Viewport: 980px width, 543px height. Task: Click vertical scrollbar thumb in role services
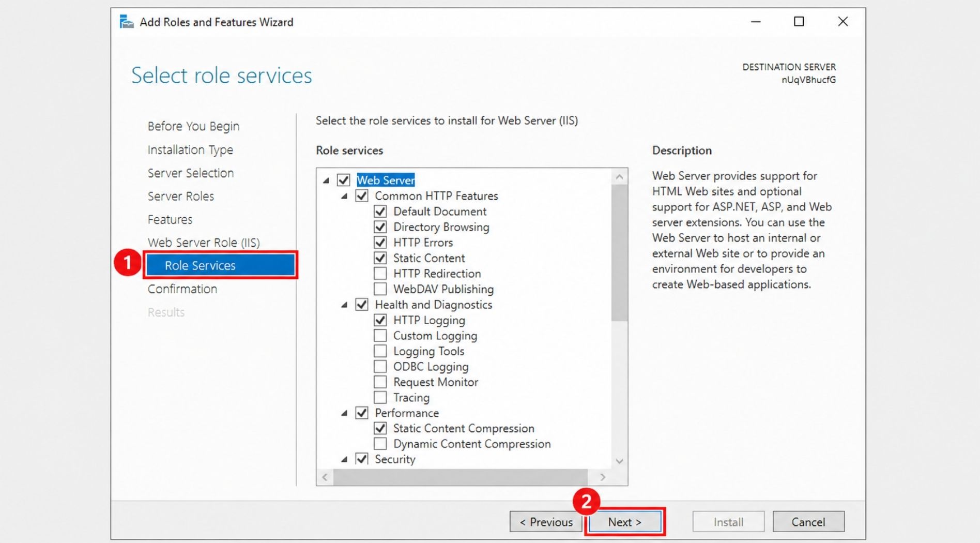coord(619,253)
